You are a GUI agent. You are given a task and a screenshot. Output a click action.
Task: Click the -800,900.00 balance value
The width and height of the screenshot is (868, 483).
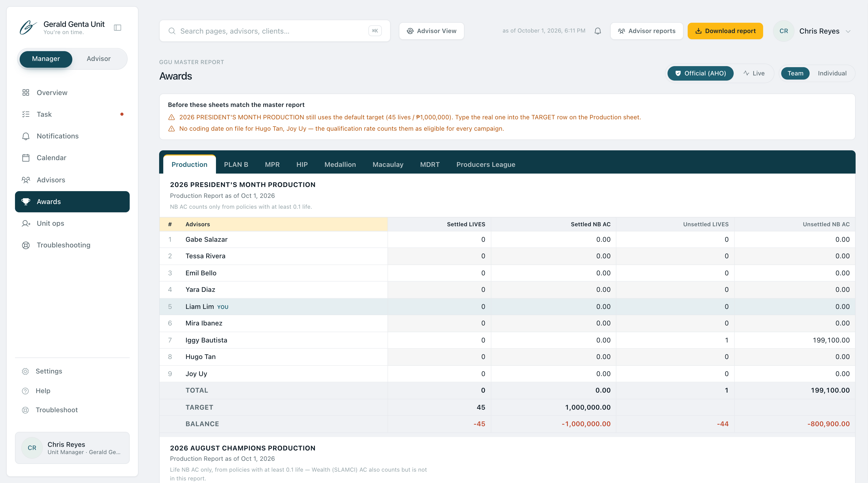pos(828,424)
